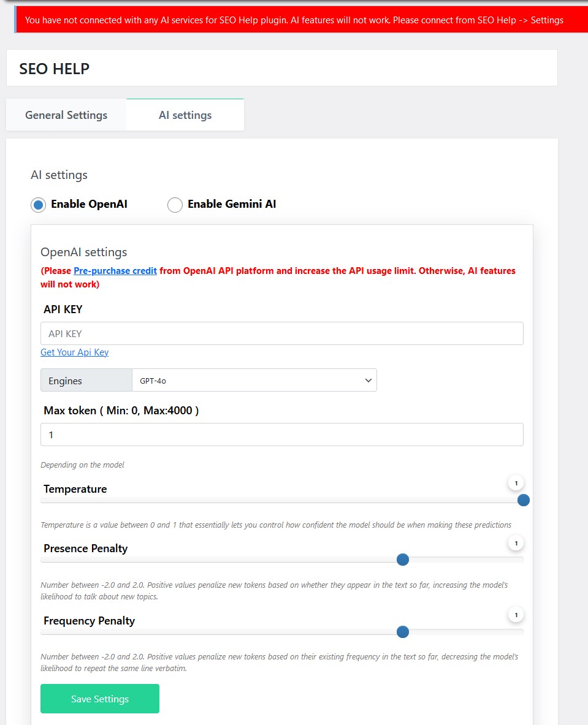This screenshot has height=725, width=588.
Task: Click the Temperature label
Action: [x=75, y=489]
